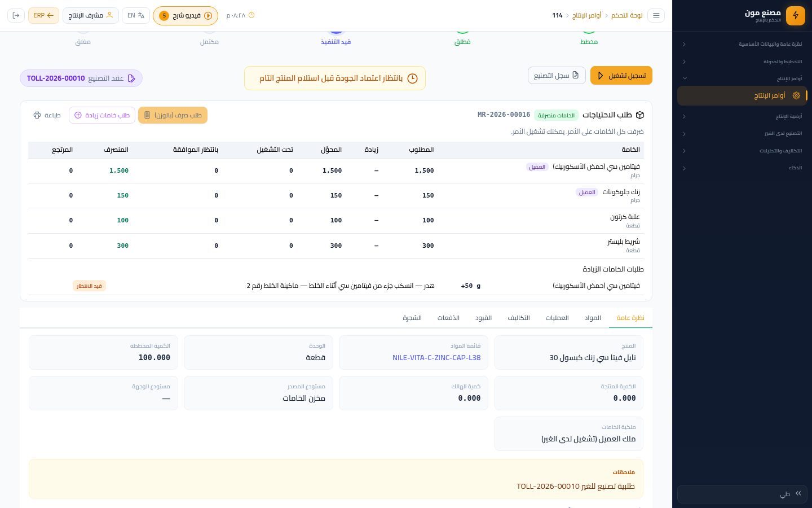
Task: Click 'أوامر الإنتاج' breadcrumb link
Action: (x=587, y=15)
